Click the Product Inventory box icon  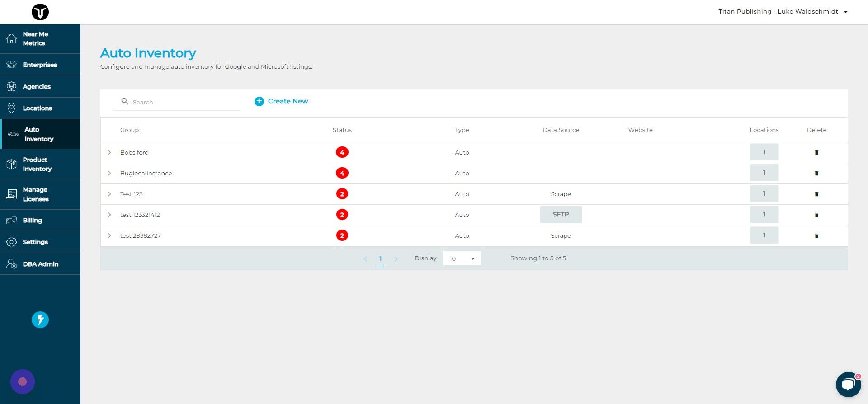coord(11,164)
